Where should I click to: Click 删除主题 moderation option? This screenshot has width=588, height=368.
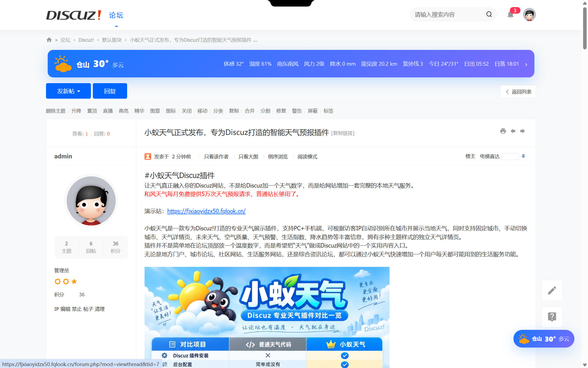pos(56,111)
